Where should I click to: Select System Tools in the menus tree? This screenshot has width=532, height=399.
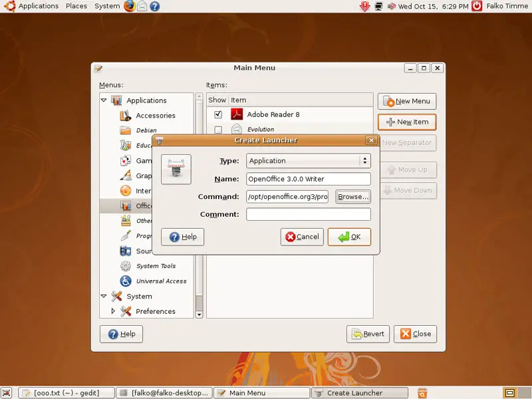[156, 266]
